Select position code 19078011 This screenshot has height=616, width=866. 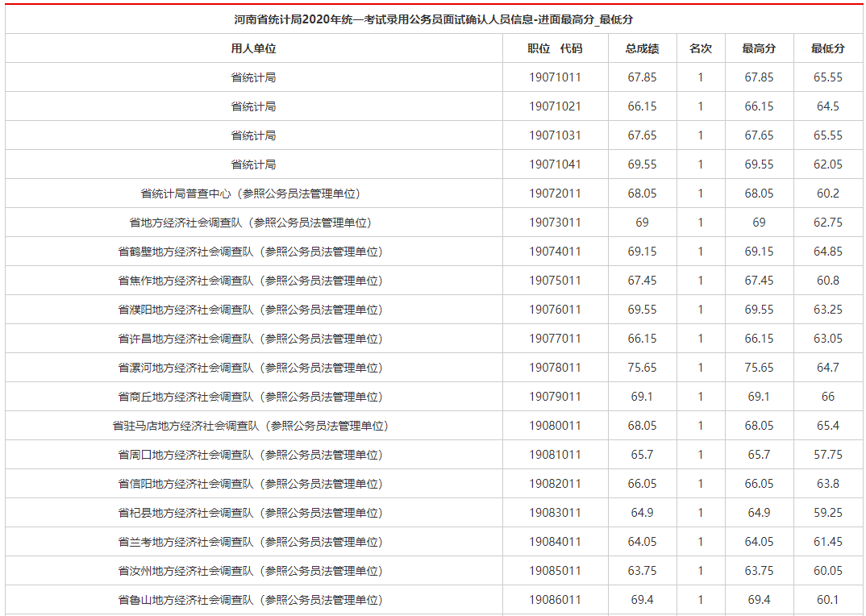pyautogui.click(x=555, y=368)
